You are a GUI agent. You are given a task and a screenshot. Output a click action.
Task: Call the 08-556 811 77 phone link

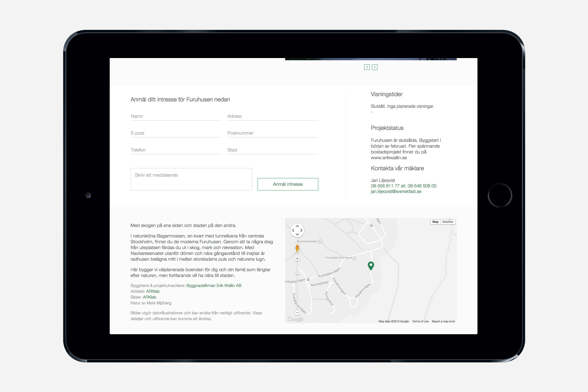(x=385, y=186)
